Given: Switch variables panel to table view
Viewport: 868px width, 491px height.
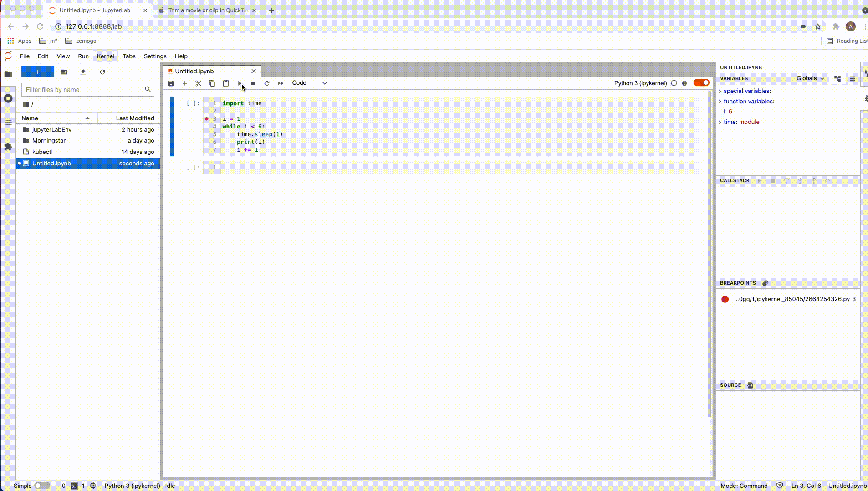Looking at the screenshot, I should 853,78.
